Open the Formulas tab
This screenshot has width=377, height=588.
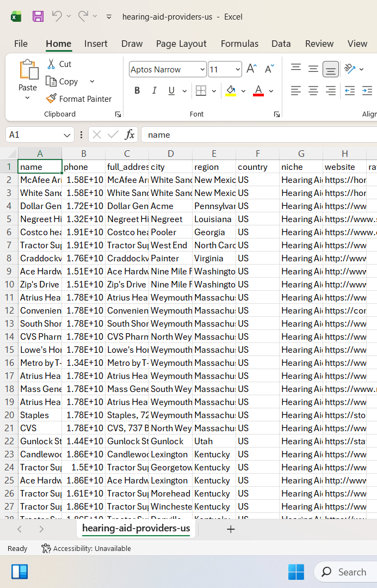point(239,44)
